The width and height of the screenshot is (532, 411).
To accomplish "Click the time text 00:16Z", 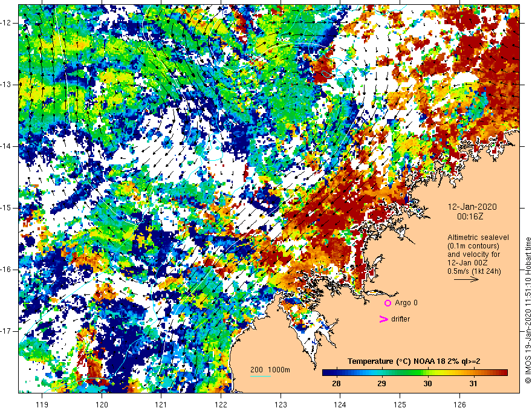I will [470, 216].
